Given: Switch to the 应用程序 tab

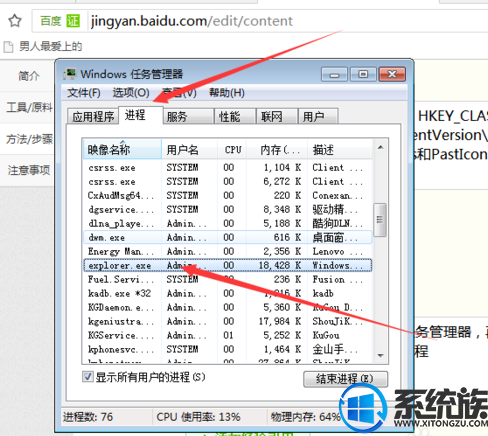Looking at the screenshot, I should [93, 117].
